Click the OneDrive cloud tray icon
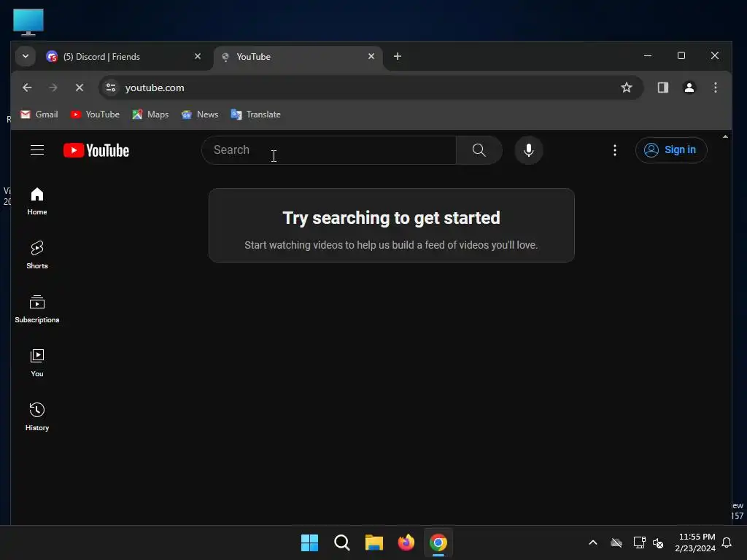Screen dimensions: 747x560 (x=616, y=542)
